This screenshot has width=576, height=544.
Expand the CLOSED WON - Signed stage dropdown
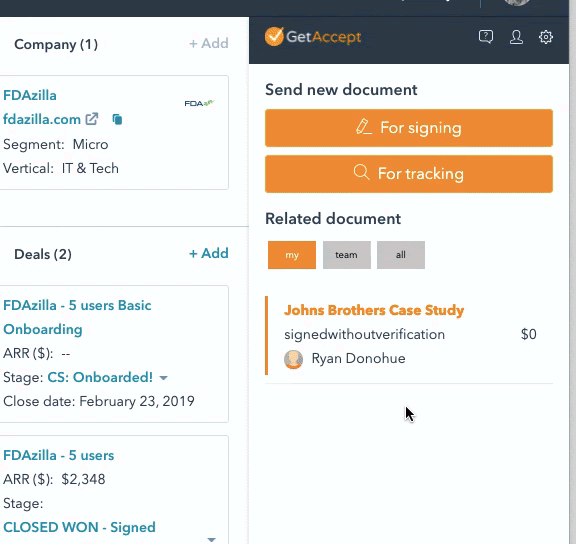pyautogui.click(x=211, y=539)
